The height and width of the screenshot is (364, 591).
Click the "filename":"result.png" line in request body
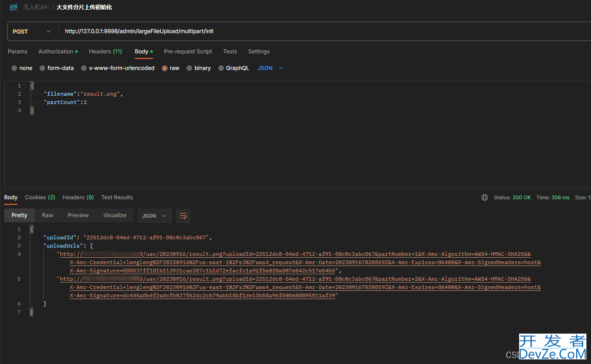(83, 94)
